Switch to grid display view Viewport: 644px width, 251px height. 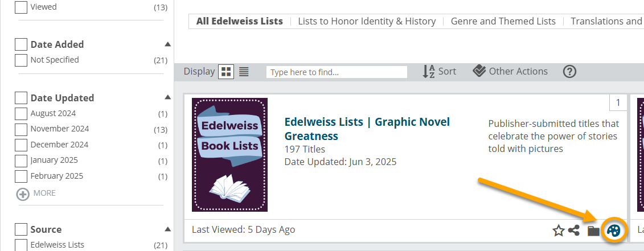tap(226, 72)
